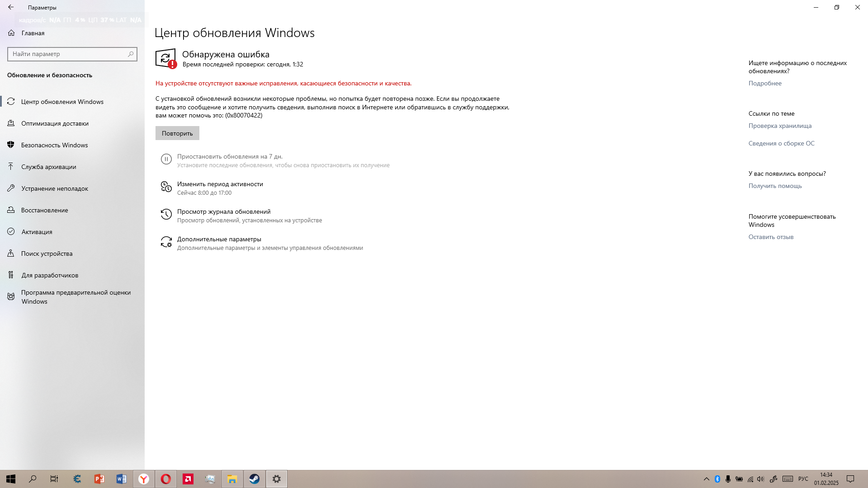The width and height of the screenshot is (868, 488).
Task: Open Task View in taskbar
Action: 54,479
